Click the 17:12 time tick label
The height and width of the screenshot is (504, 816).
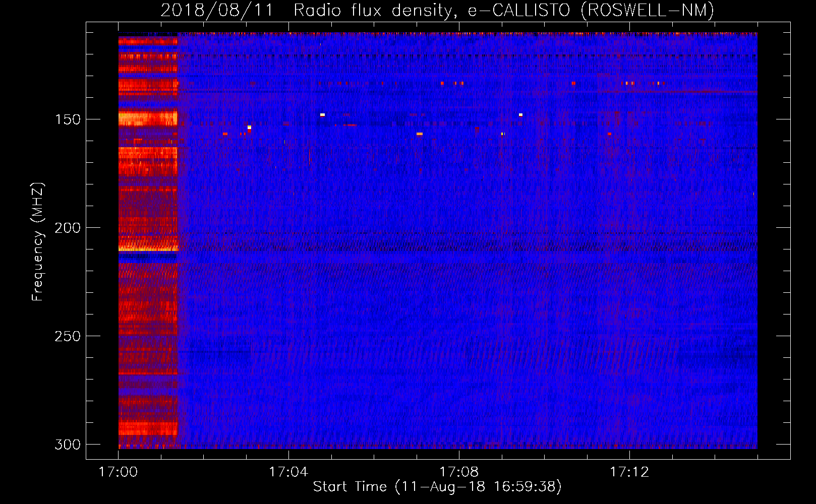tap(629, 472)
